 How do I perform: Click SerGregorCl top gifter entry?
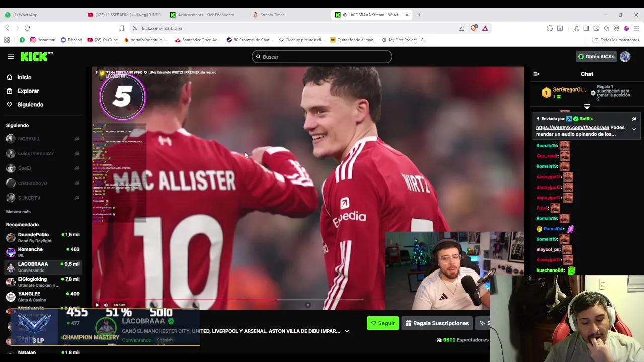pos(563,93)
